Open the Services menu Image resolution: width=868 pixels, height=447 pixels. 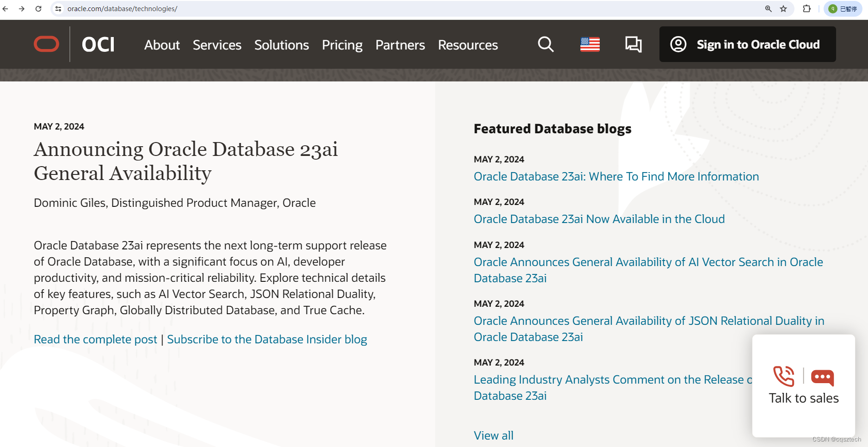(217, 45)
